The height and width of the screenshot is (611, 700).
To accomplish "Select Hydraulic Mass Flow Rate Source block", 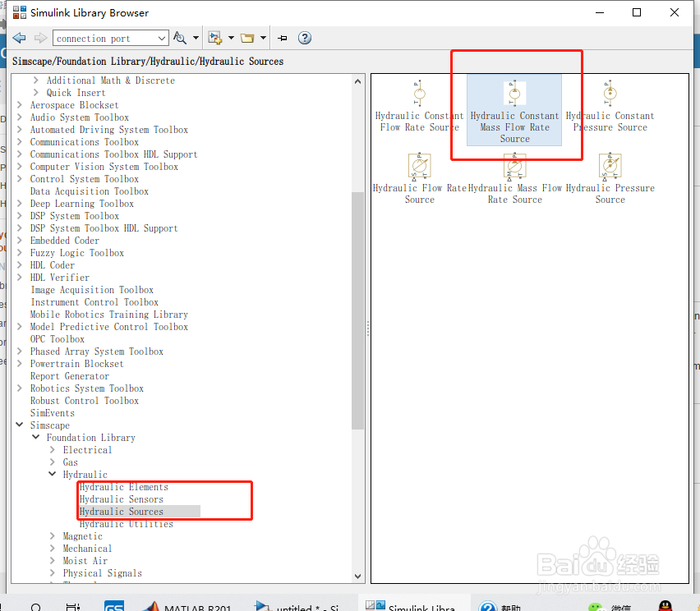I will tap(514, 178).
